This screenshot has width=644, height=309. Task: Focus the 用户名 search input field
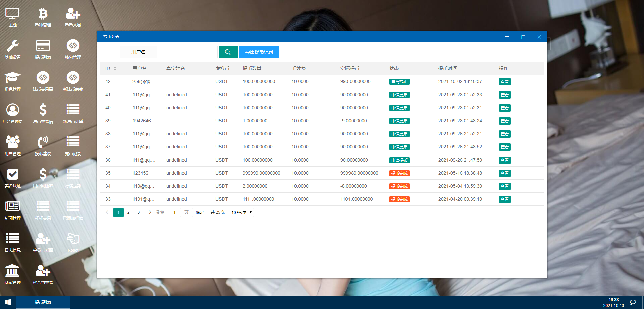coord(187,52)
